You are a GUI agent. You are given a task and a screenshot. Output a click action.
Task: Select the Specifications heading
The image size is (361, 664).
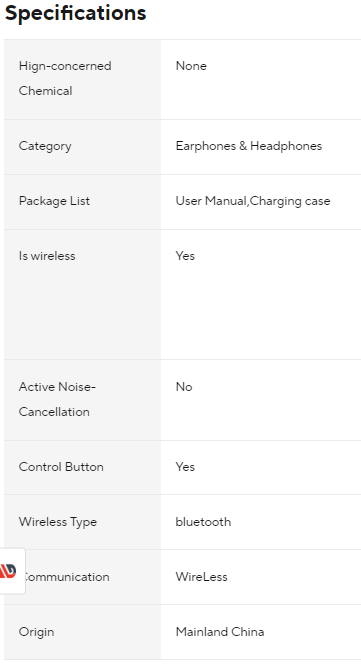click(x=75, y=13)
